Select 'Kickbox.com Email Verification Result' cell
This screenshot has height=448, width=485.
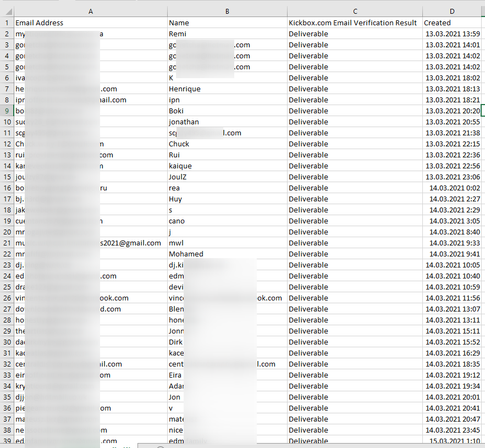[354, 23]
